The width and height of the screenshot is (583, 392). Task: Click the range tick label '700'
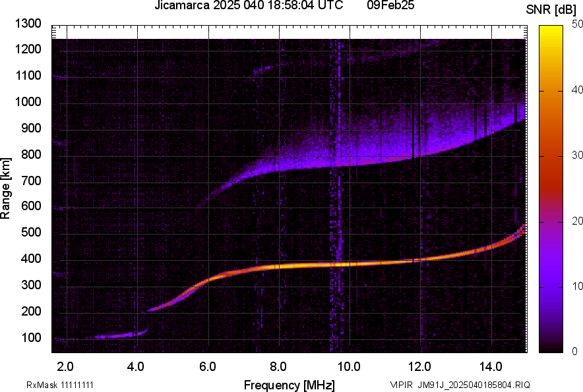click(31, 181)
